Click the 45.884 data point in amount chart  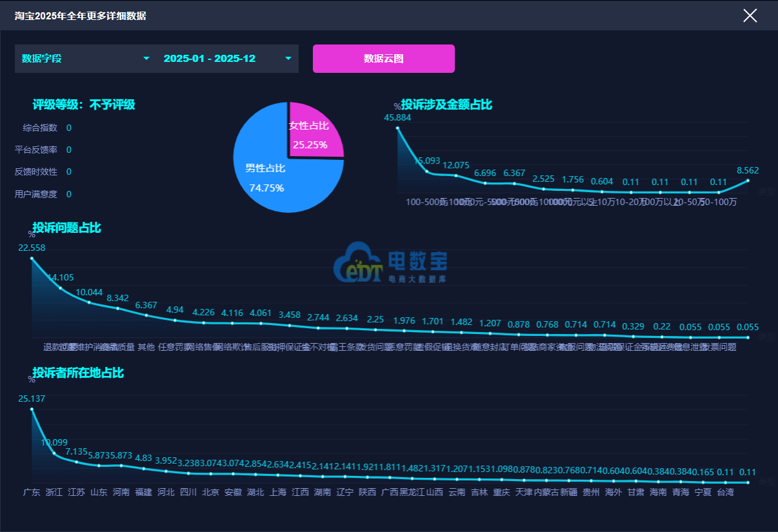[x=397, y=128]
